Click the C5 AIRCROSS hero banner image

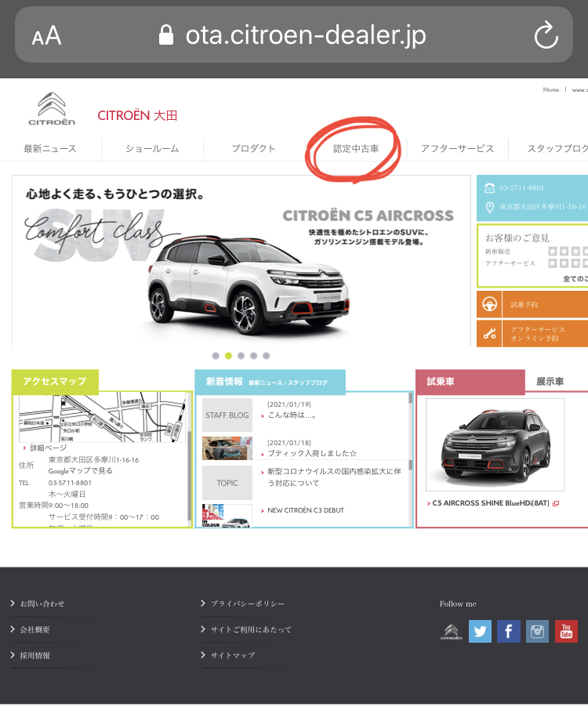(x=241, y=260)
